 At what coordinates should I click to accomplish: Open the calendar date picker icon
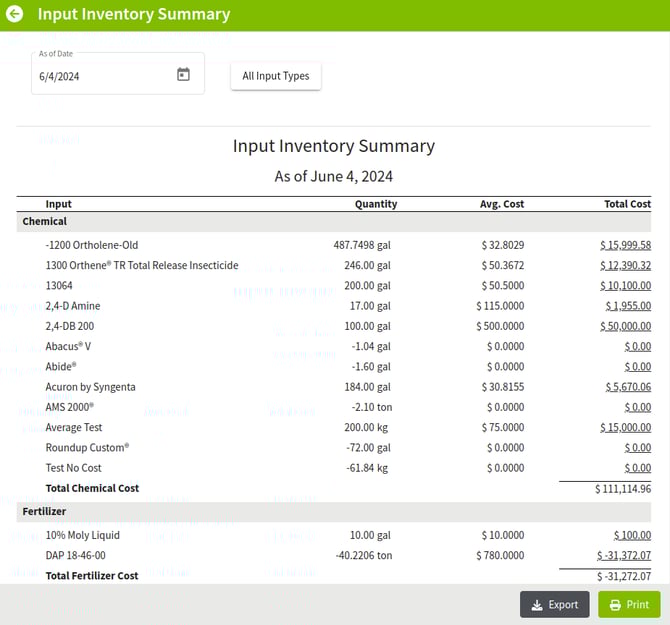coord(183,75)
